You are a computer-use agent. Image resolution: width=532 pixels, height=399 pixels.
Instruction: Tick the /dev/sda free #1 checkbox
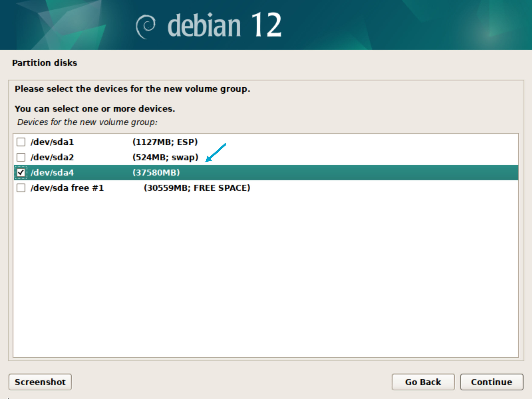click(x=21, y=188)
